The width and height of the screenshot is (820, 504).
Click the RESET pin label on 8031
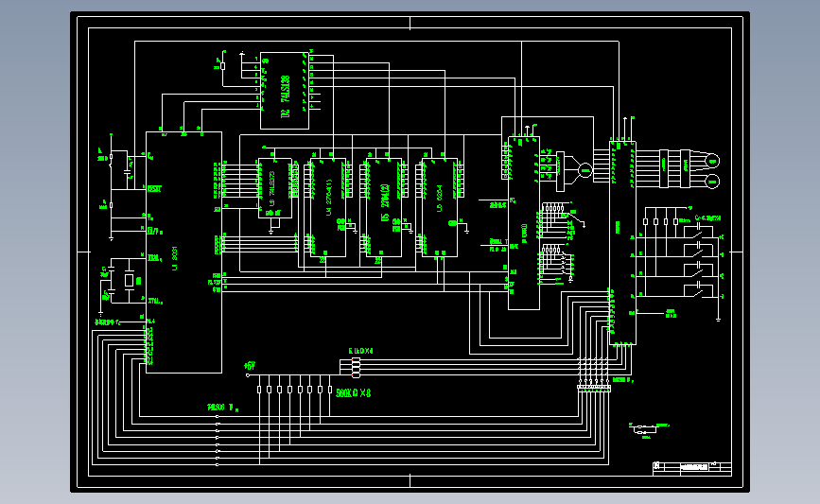pos(154,189)
